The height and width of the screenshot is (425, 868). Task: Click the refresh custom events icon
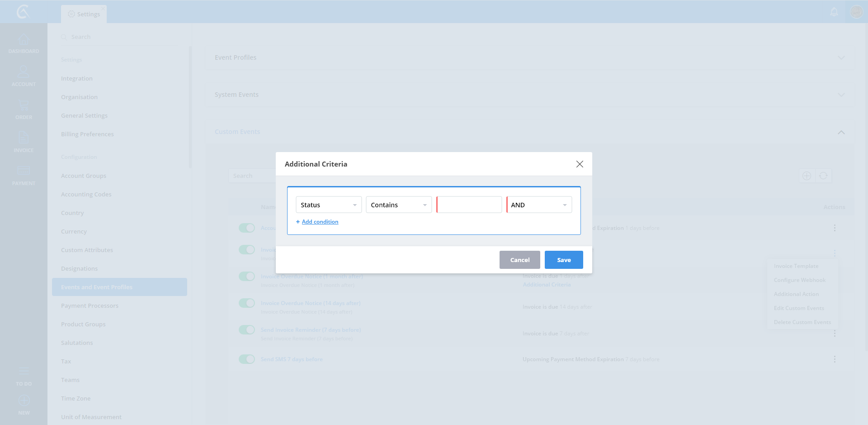coord(823,176)
